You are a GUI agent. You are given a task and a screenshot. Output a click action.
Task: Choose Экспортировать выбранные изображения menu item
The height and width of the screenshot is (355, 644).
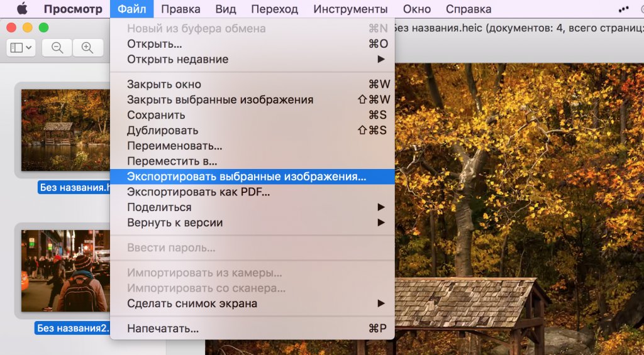[246, 177]
